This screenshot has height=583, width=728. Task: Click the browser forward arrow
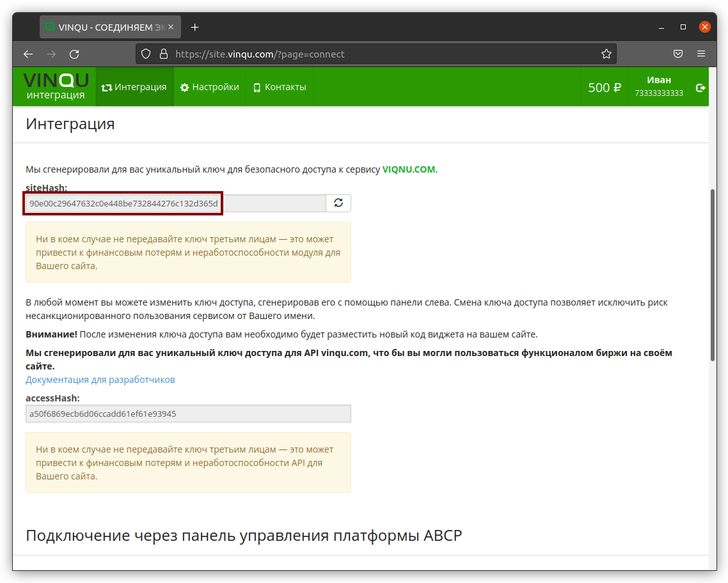tap(51, 54)
